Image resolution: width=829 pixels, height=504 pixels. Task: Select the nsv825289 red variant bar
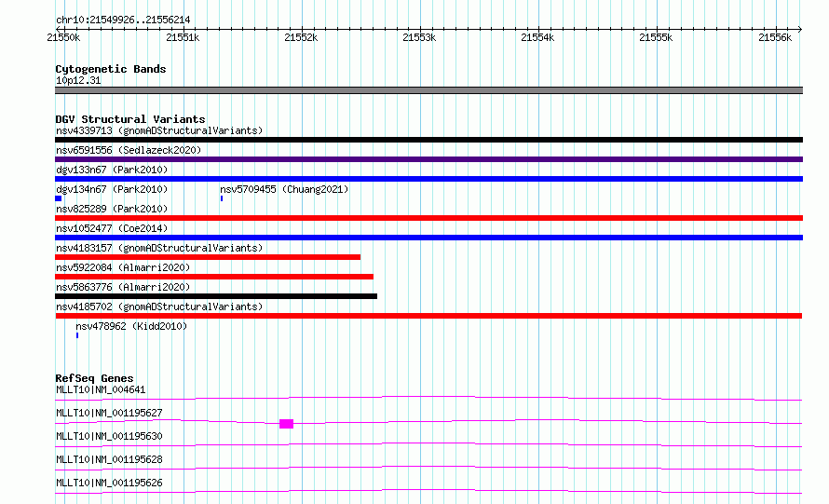pos(428,218)
